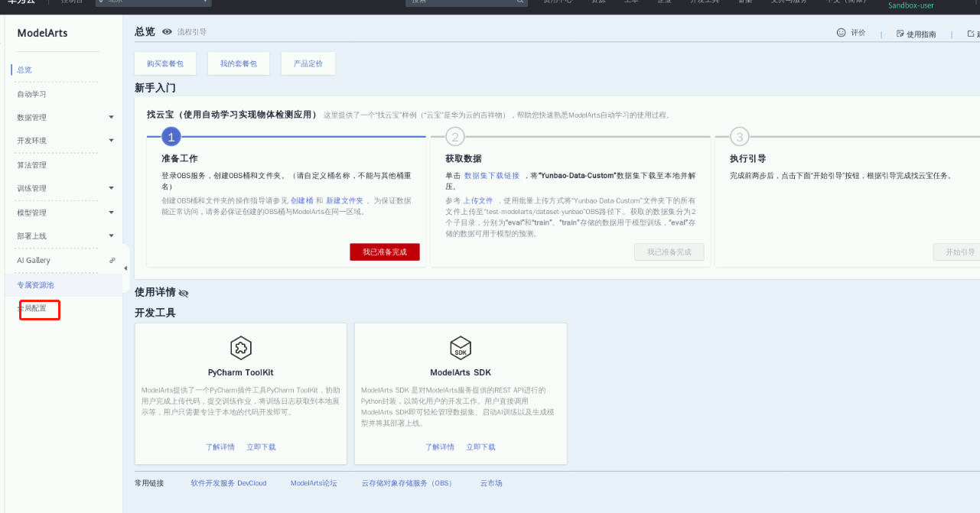Click the 使用指南 label in header

click(x=921, y=34)
